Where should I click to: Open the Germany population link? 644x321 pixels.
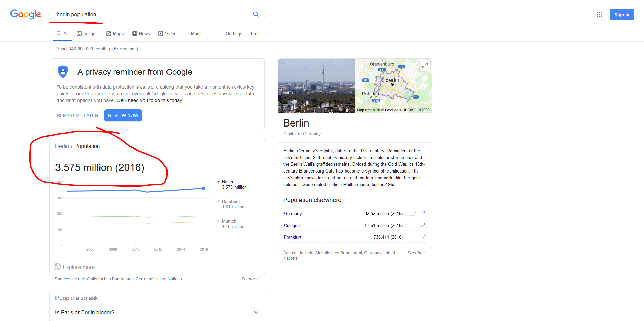coord(293,213)
